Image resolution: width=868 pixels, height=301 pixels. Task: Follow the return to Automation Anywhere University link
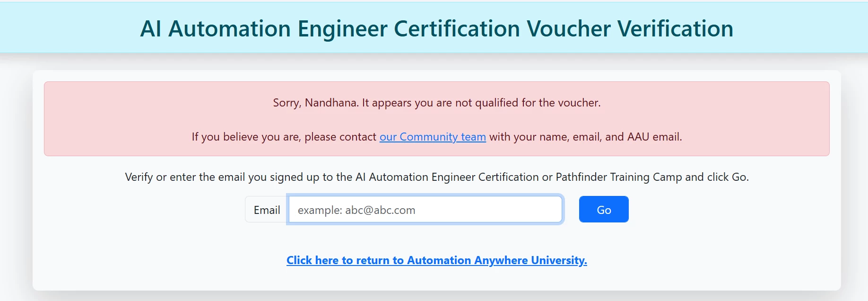[x=437, y=260]
